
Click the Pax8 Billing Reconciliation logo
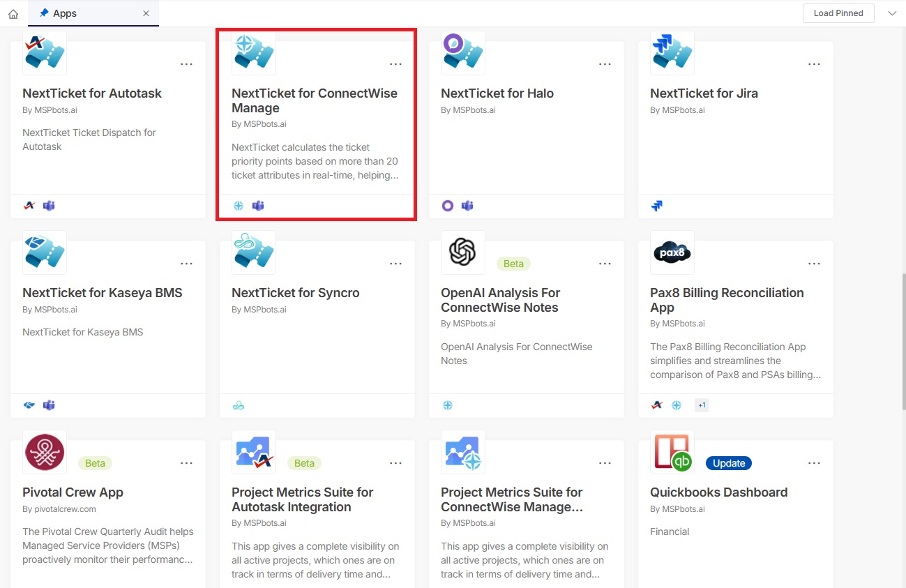[672, 252]
